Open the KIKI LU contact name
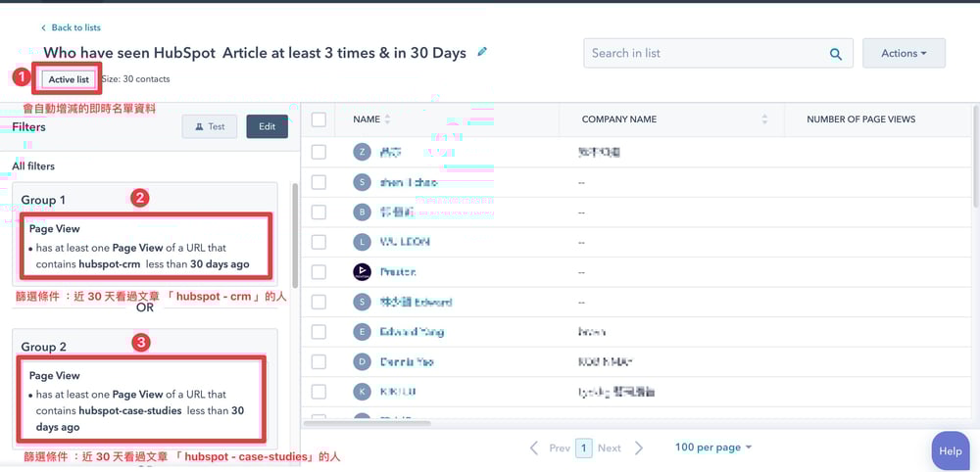 [398, 392]
